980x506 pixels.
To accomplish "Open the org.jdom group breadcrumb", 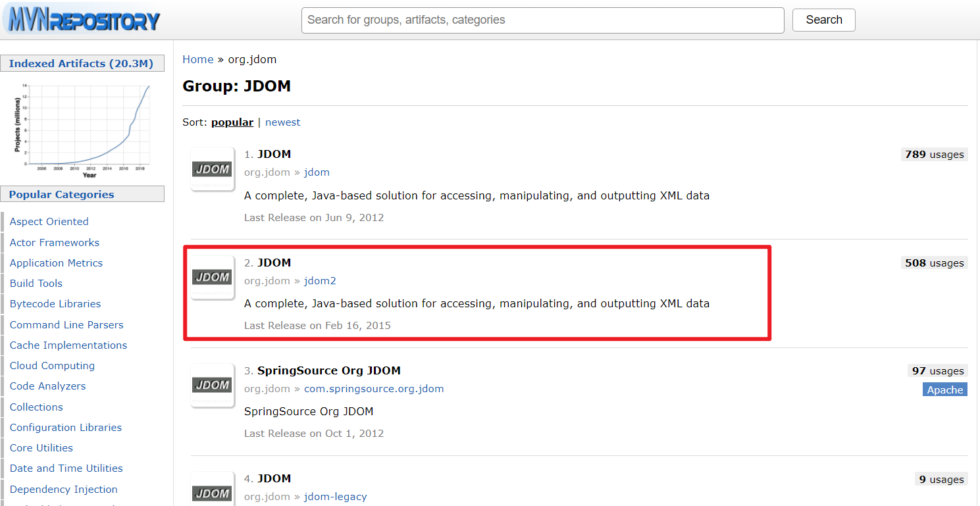I will pyautogui.click(x=252, y=59).
